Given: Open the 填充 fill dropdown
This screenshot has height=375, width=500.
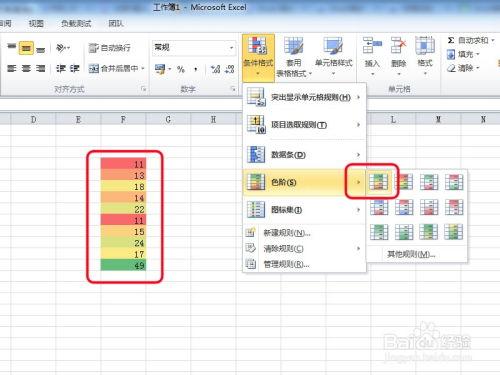Looking at the screenshot, I should pos(463,54).
